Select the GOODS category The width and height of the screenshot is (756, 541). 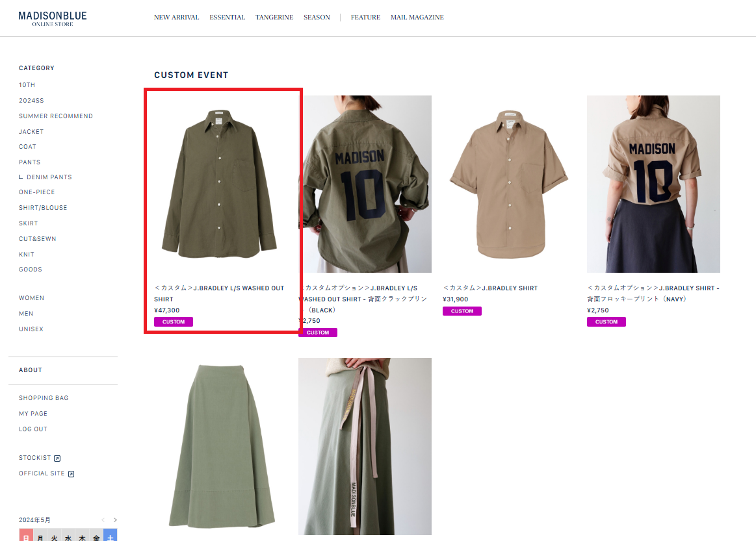pyautogui.click(x=31, y=270)
